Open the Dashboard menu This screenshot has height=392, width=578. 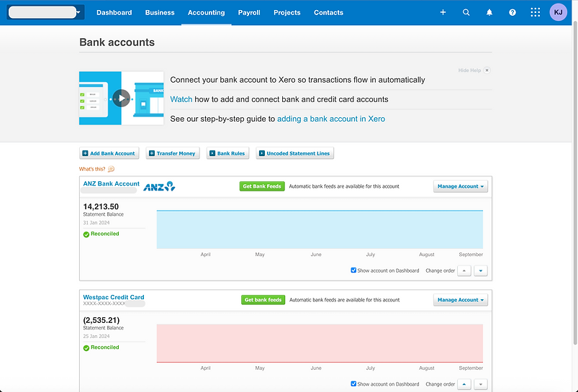pyautogui.click(x=114, y=12)
